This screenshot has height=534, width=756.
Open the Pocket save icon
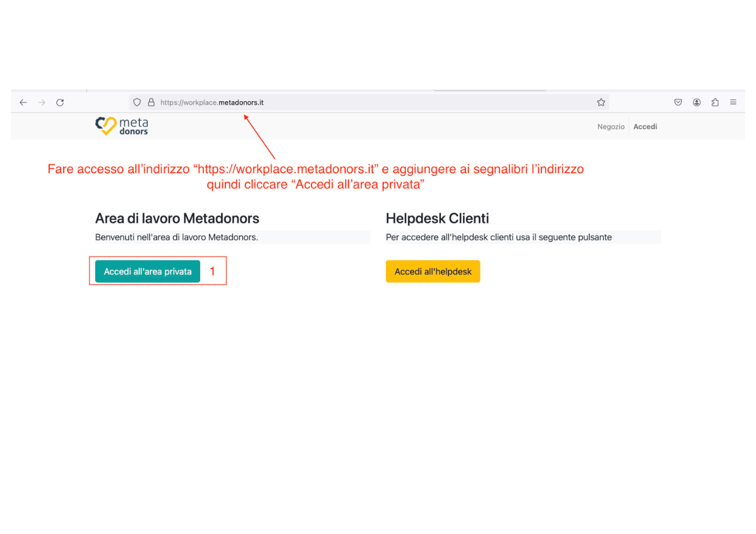[678, 102]
